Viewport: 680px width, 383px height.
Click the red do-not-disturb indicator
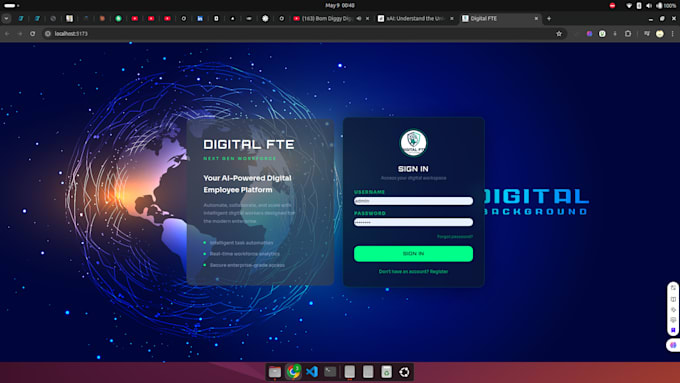click(612, 6)
